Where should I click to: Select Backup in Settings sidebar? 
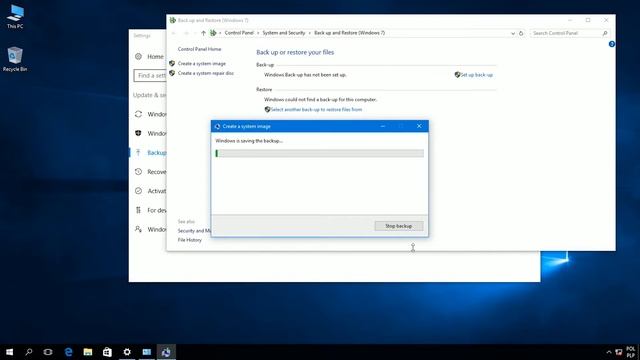pos(149,153)
